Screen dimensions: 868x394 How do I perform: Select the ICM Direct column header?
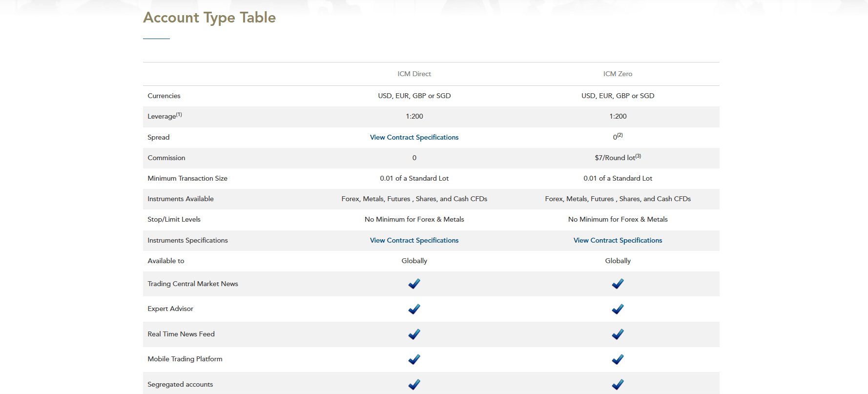(414, 74)
